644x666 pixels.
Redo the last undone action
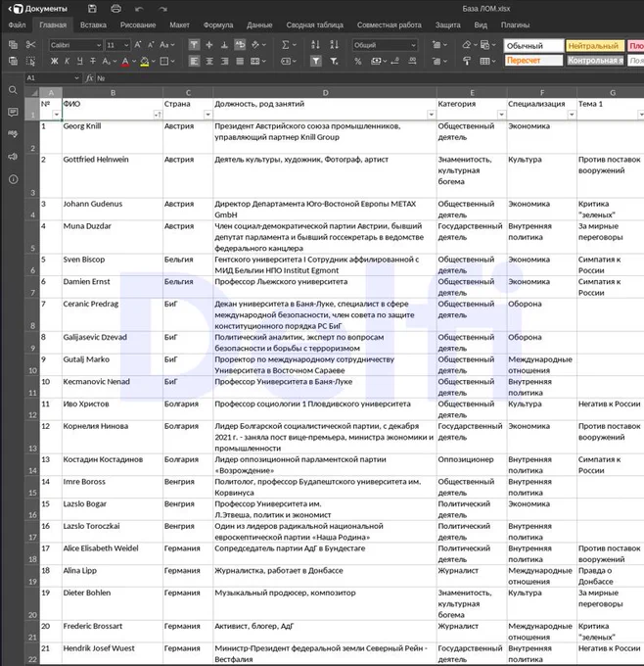(163, 9)
